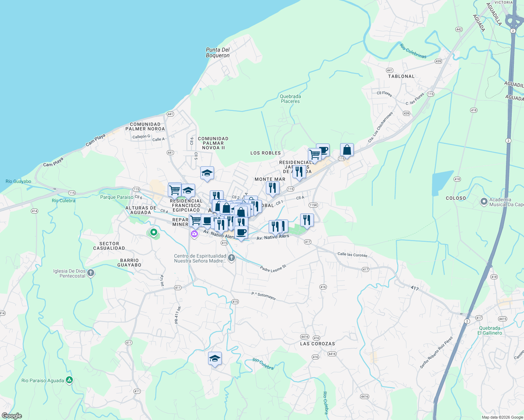Click the marker for Academia Musical Da Capo

click(484, 202)
